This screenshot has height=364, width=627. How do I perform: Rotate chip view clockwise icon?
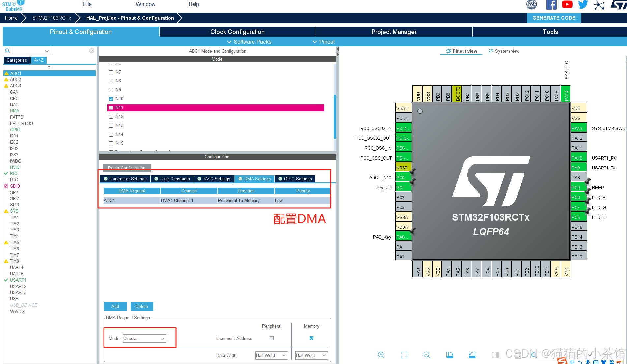pos(450,355)
